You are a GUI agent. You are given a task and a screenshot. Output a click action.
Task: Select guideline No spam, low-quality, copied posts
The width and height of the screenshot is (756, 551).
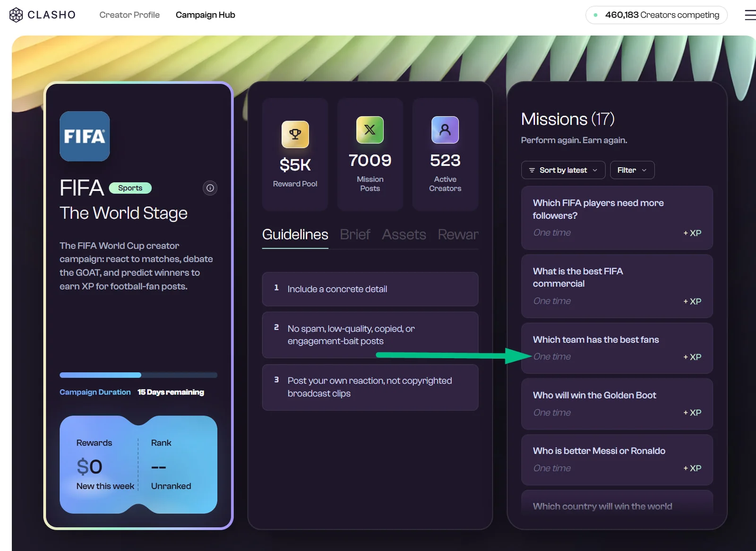pos(370,335)
